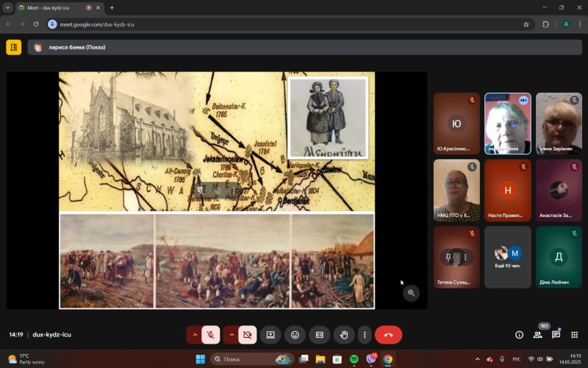Open the clock showing 14.05.2025
588x368 pixels.
570,359
